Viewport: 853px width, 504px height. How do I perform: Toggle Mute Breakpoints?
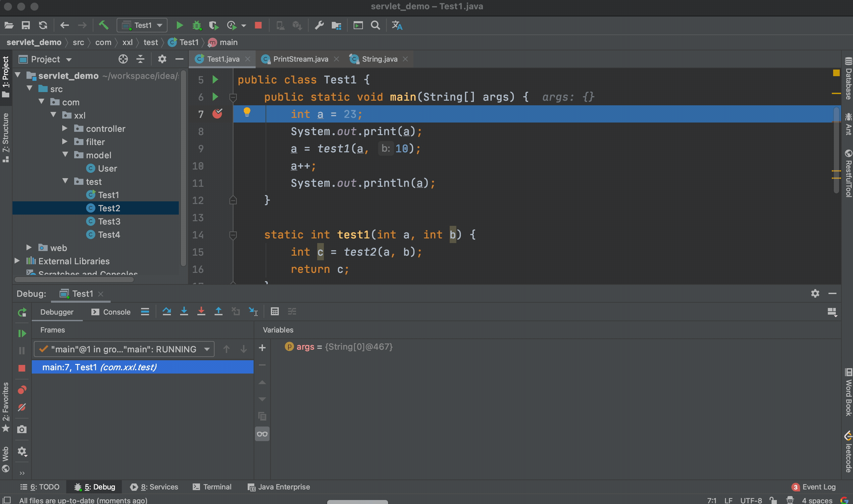click(x=22, y=407)
